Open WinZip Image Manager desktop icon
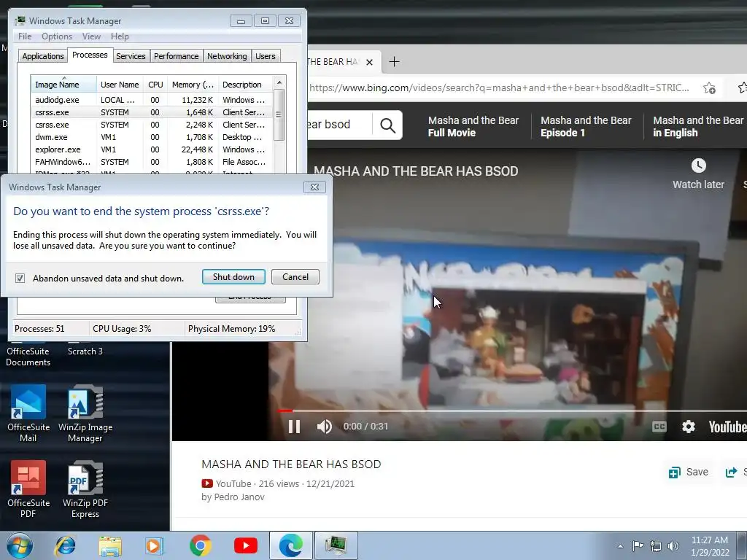The image size is (747, 560). click(85, 413)
